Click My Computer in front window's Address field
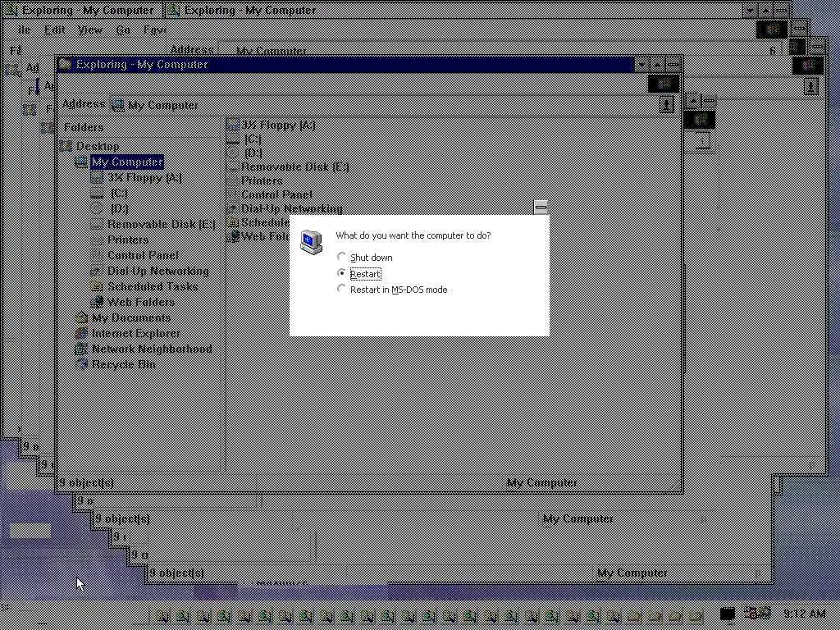840x630 pixels. click(162, 105)
